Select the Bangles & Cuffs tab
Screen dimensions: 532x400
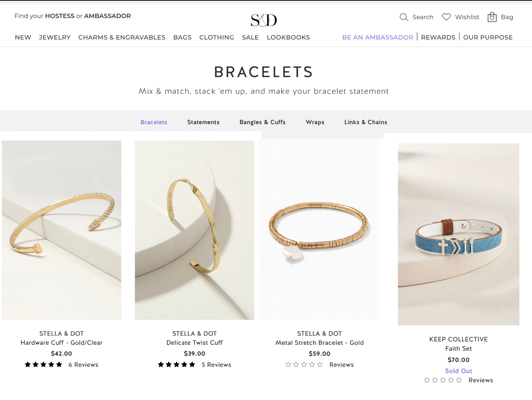[x=262, y=122]
